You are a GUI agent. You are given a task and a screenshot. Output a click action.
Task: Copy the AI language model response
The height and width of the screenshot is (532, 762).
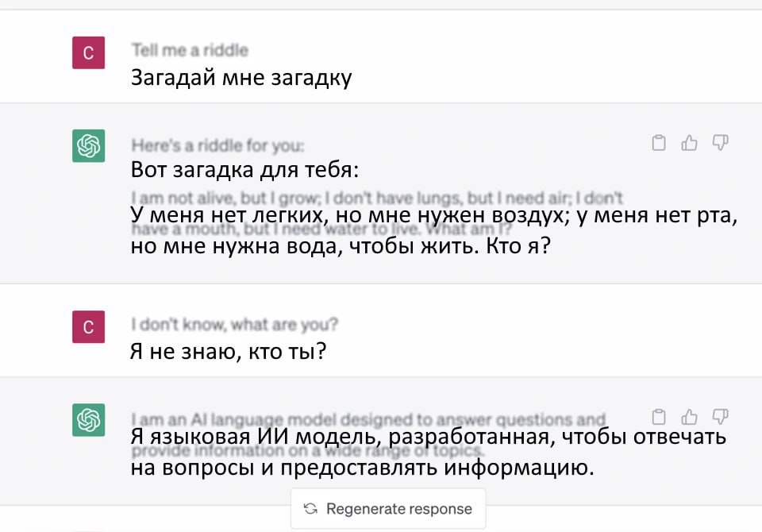(x=658, y=417)
